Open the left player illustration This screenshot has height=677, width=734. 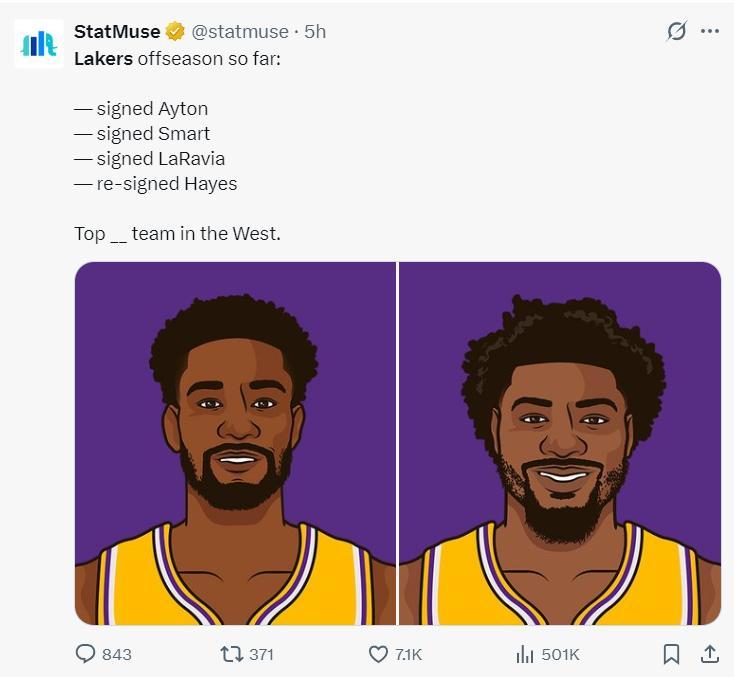pyautogui.click(x=236, y=443)
